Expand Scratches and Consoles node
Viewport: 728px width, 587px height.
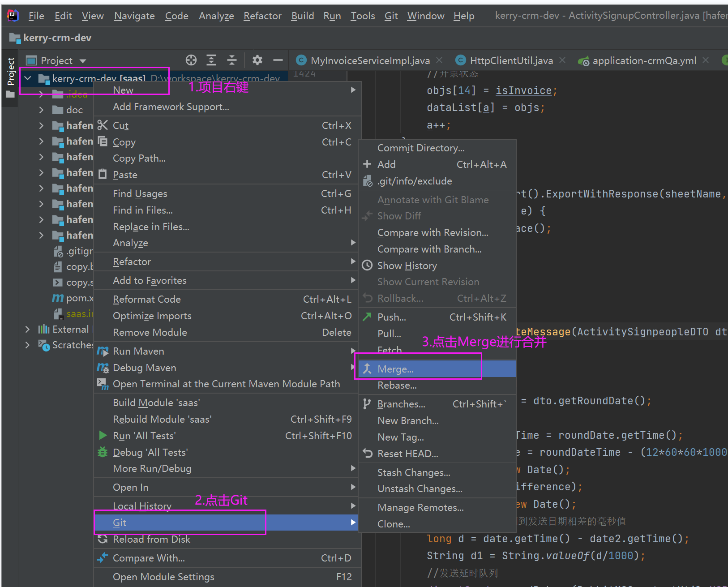click(28, 345)
